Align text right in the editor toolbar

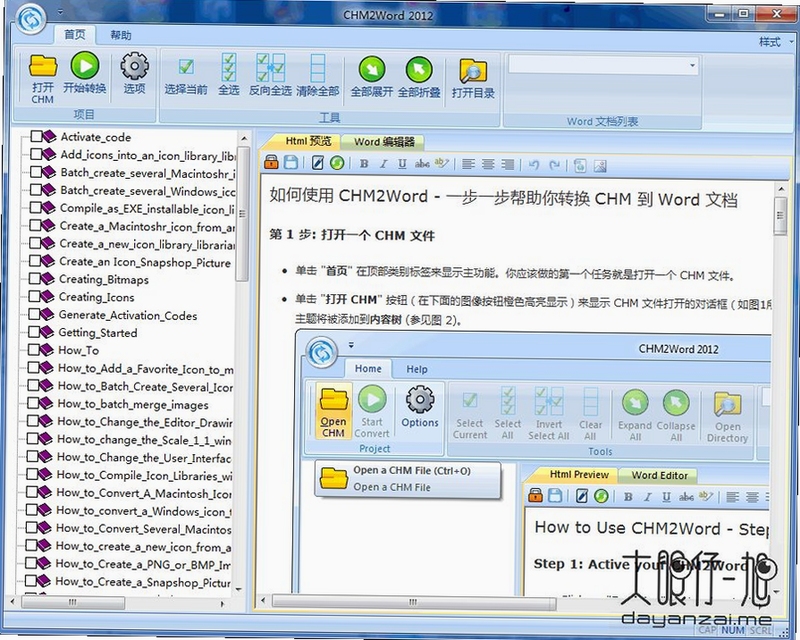click(x=508, y=164)
